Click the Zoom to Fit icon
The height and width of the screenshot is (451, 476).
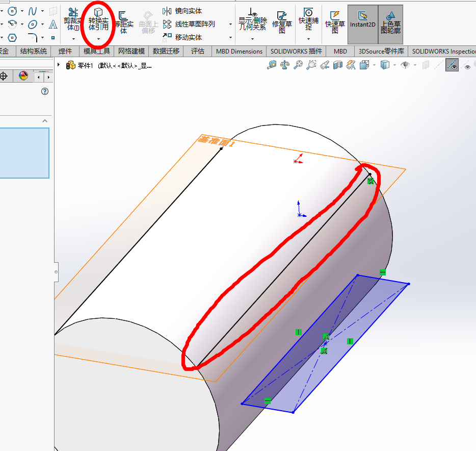coord(298,65)
